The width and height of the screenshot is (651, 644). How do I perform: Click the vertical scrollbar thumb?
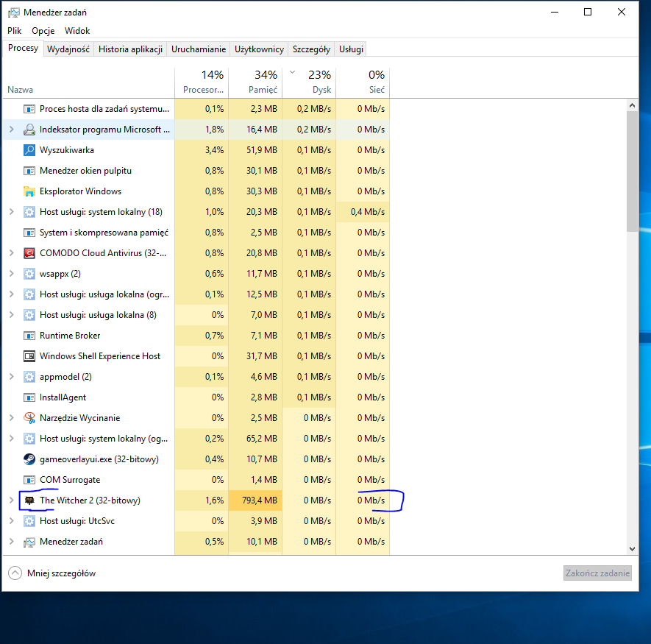(632, 171)
